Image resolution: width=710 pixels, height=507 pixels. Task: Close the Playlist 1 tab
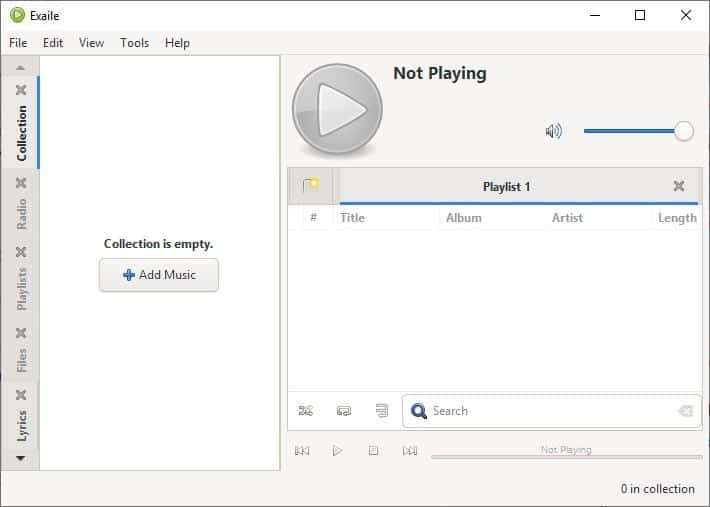[x=678, y=186]
